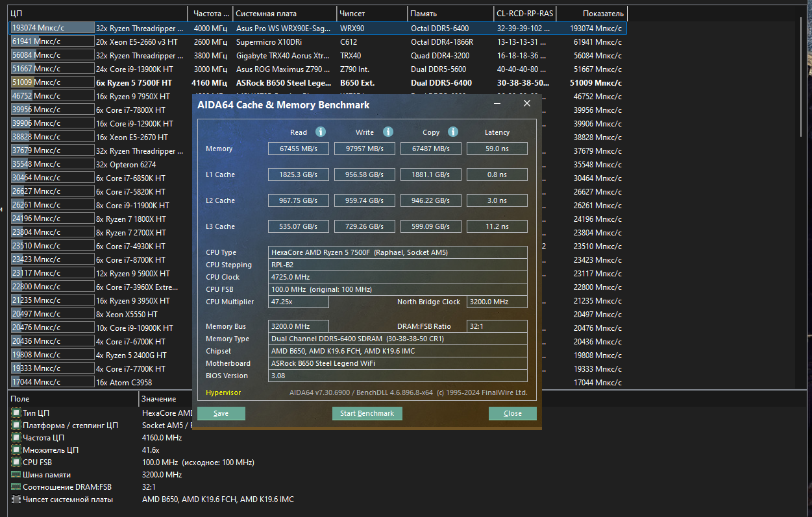
Task: Click the L2 Cache Write value 959.74 GB/s
Action: [365, 200]
